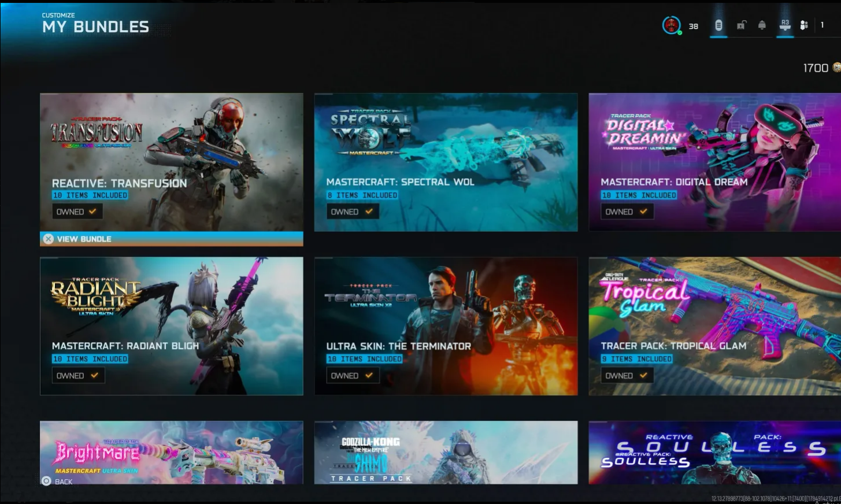Select the Mastercraft: Spectral Wolf bundle card
The height and width of the screenshot is (504, 841).
[x=446, y=162]
